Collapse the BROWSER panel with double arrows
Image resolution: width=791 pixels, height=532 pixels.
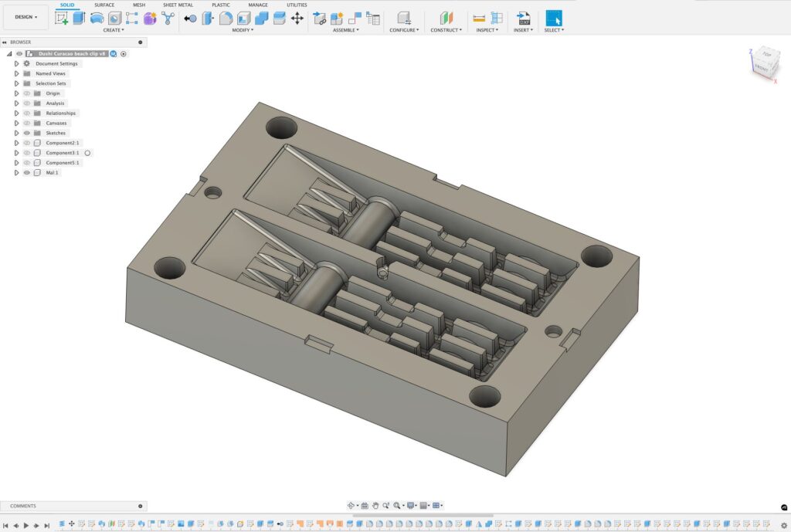tap(5, 42)
